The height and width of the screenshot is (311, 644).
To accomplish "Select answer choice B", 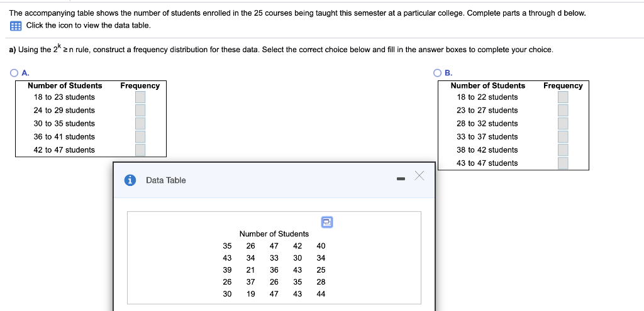I will 438,73.
